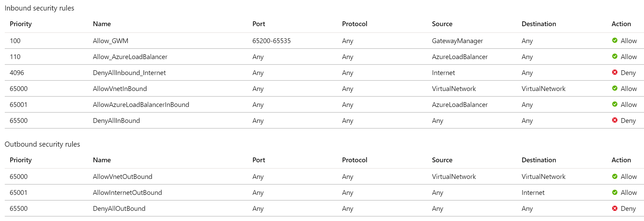Open the Allow_GWM inbound rule

click(110, 41)
